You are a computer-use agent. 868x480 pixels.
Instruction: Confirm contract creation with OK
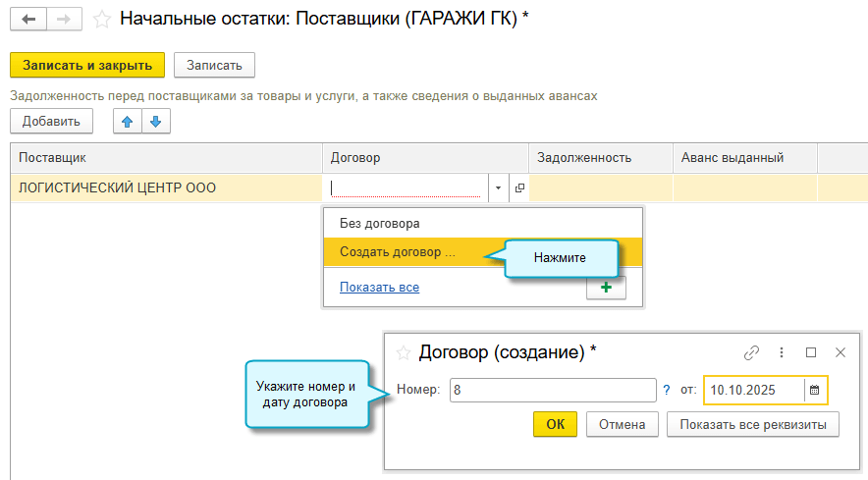coord(555,424)
